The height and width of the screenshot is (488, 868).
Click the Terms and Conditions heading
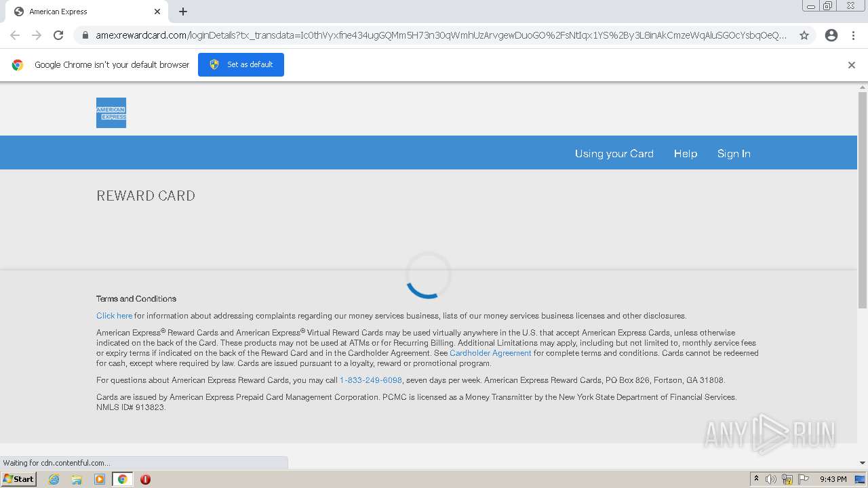pyautogui.click(x=136, y=299)
